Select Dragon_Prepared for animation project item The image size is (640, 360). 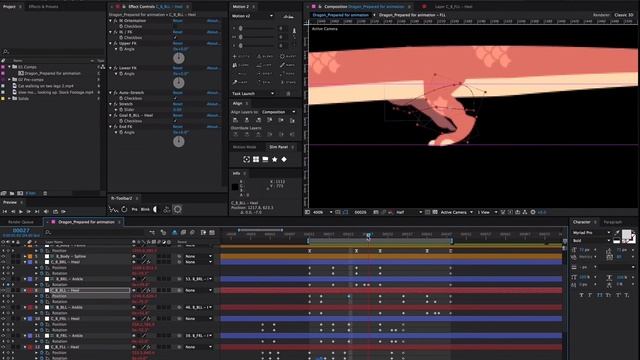point(52,73)
